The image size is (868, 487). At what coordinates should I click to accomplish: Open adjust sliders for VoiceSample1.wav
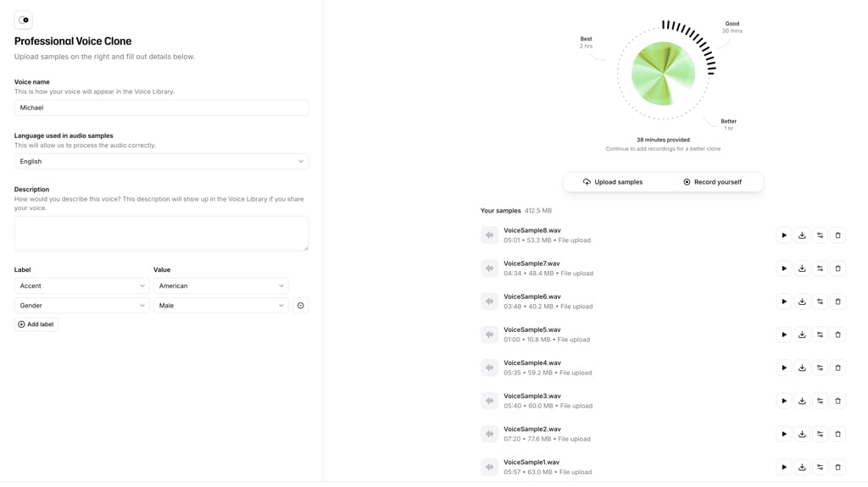tap(820, 467)
